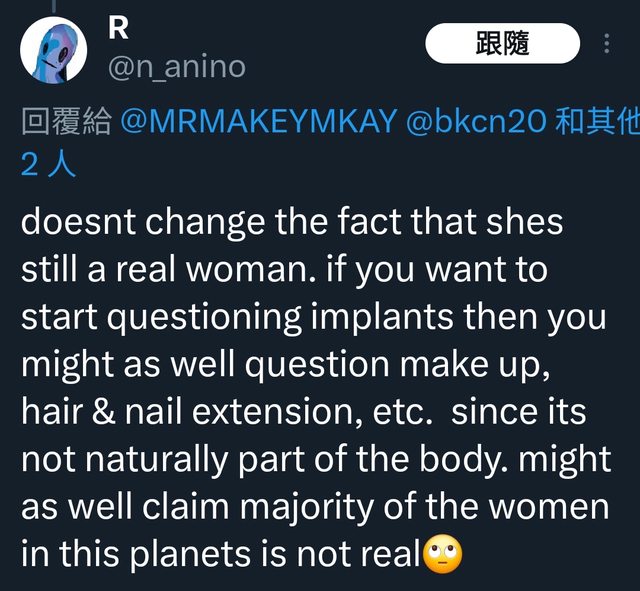Click the display name R
The width and height of the screenshot is (640, 591).
(118, 28)
